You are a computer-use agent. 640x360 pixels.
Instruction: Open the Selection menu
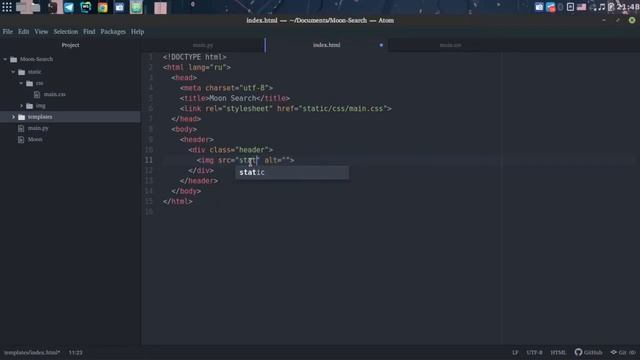[x=65, y=31]
